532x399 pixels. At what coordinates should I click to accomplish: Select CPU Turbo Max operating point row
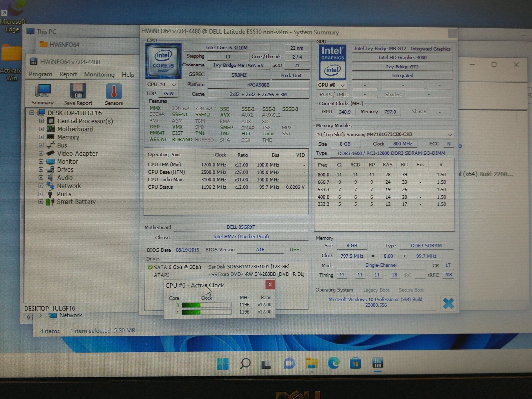pos(226,180)
